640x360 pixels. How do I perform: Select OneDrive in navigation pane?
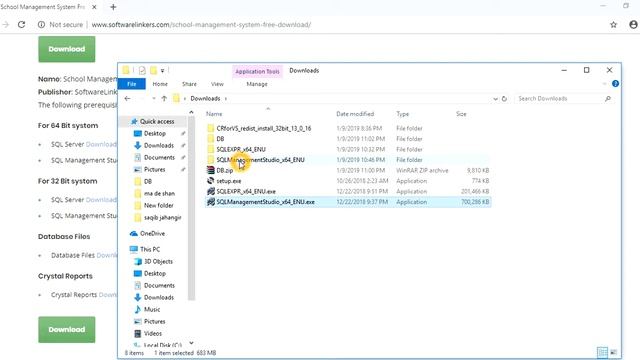tap(152, 233)
